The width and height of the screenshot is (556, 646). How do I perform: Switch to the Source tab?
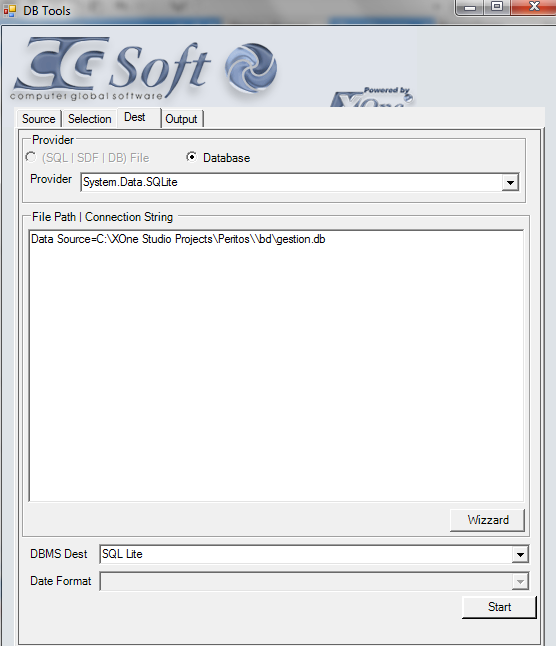39,119
